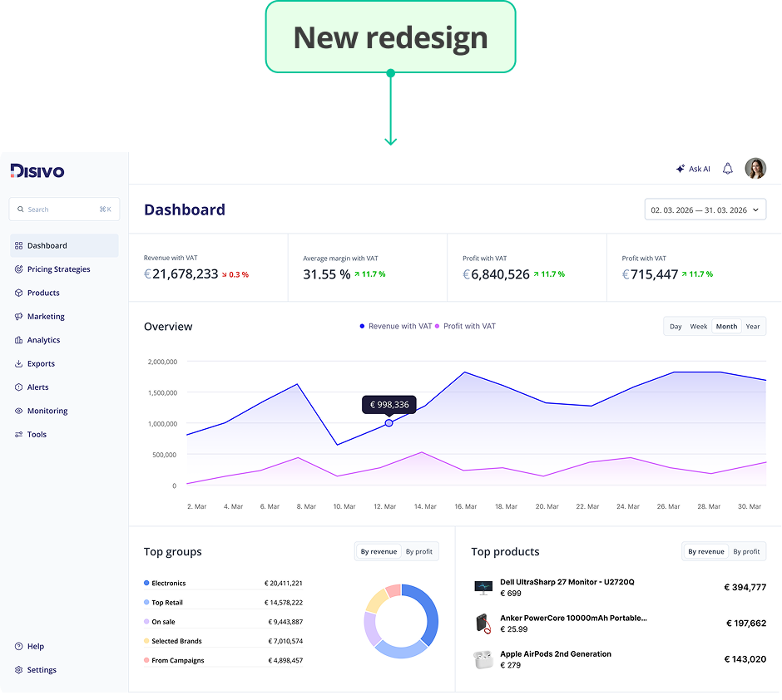Screen dimensions: 782x700
Task: Click the €6,840,526 profit value
Action: pos(496,274)
